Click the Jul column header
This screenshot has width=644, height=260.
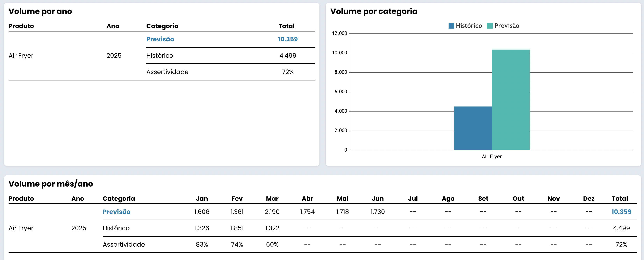pos(413,199)
